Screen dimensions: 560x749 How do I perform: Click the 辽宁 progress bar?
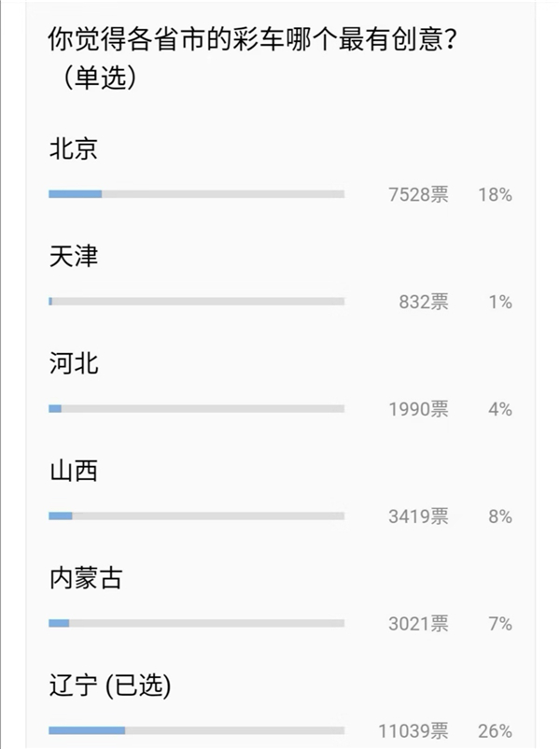point(198,729)
